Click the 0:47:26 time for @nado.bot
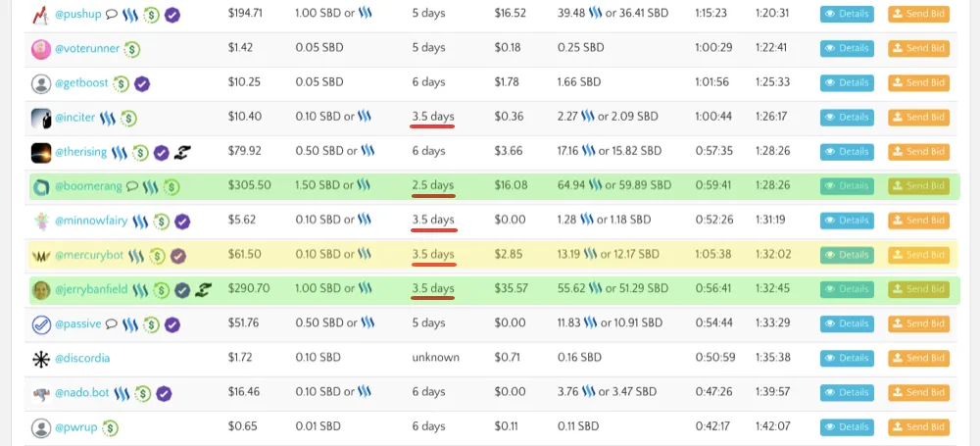980x446 pixels. pos(712,392)
